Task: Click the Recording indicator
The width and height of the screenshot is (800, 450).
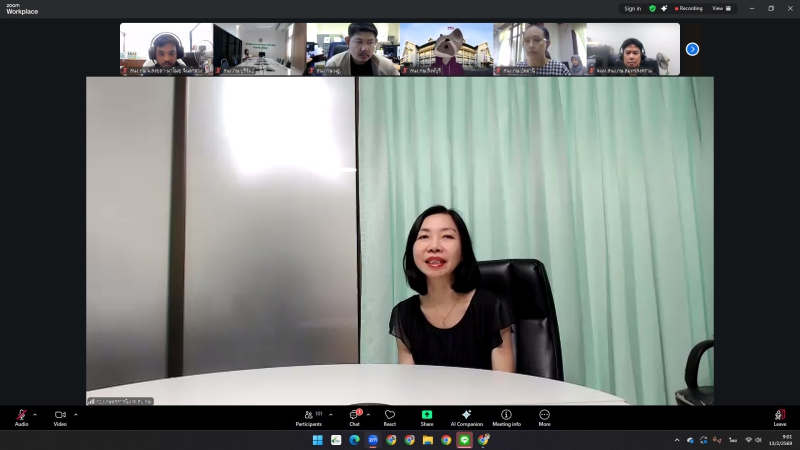Action: (x=689, y=8)
